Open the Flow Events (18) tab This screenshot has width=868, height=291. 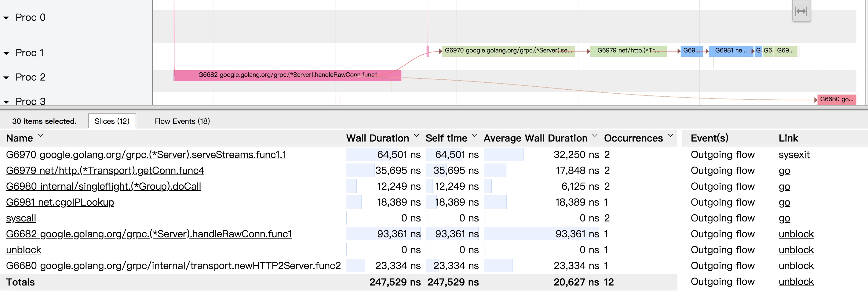pos(182,121)
